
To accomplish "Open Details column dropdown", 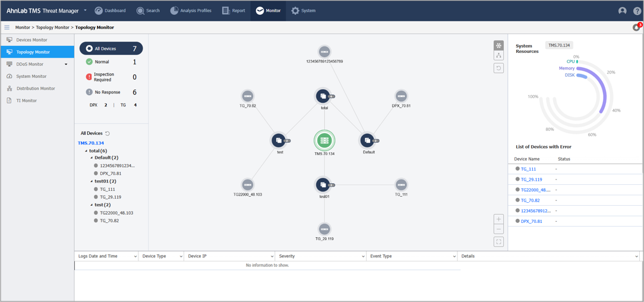I will [x=636, y=256].
